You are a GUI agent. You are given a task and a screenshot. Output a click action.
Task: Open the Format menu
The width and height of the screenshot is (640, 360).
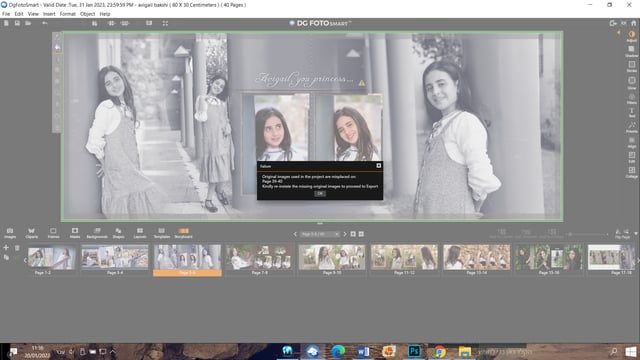pos(67,14)
